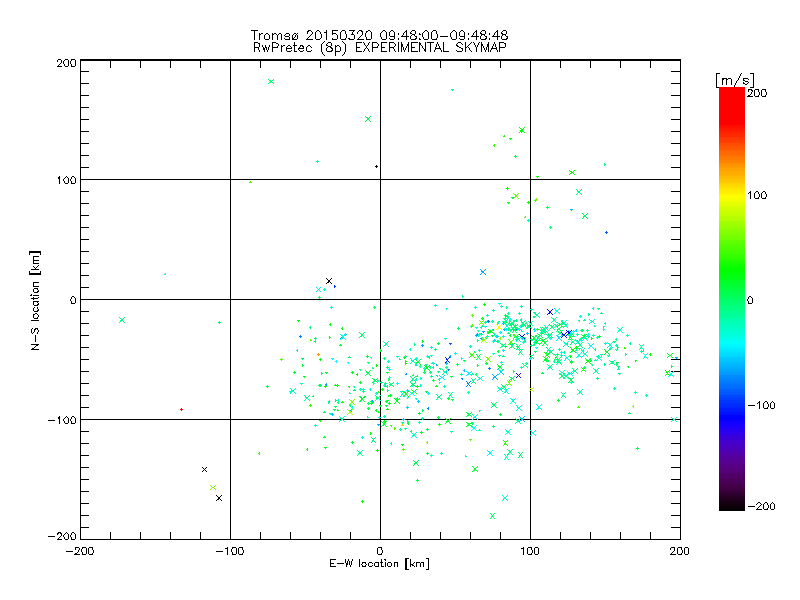Screen dimensions: 800x600
Task: Click the subtitle RwPretec (8p) EXPERIMENTAL SKYMAP
Action: point(380,48)
